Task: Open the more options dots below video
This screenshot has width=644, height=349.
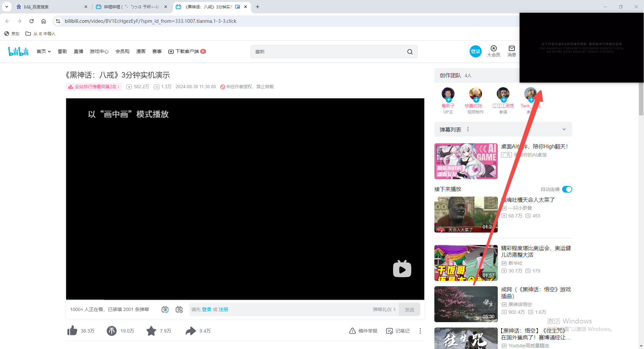Action: coord(420,331)
